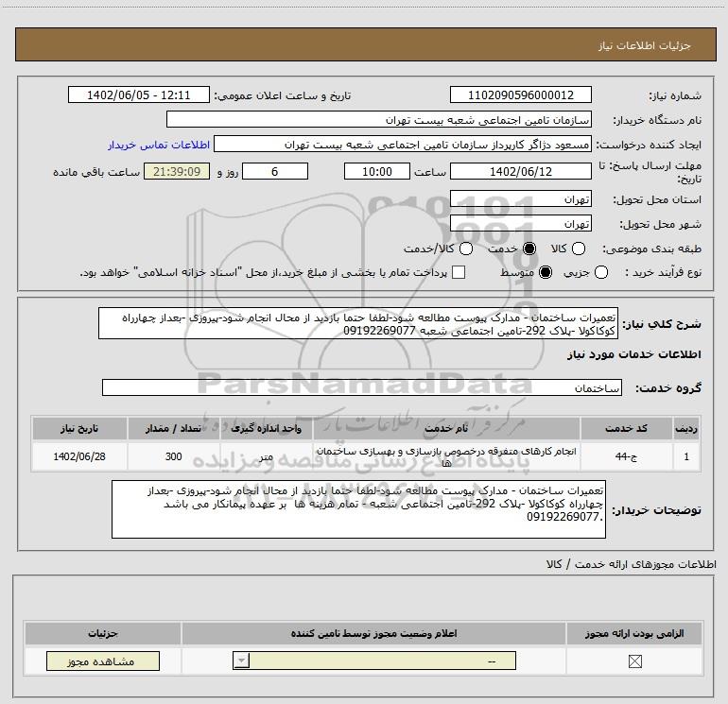Screen dimensions: 728x704
Task: Tick the Islamic treasury documents payment checkbox
Action: 459,272
